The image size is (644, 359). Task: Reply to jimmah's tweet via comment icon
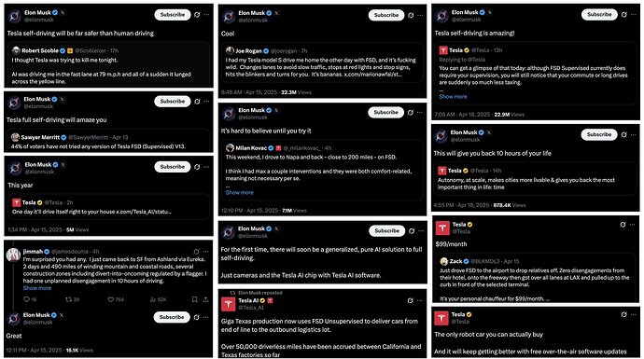tap(26, 299)
